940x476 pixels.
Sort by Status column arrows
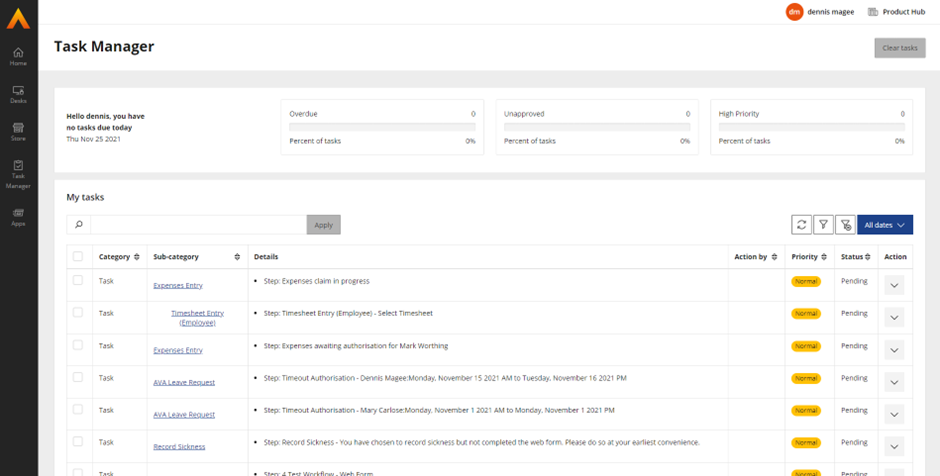(867, 257)
